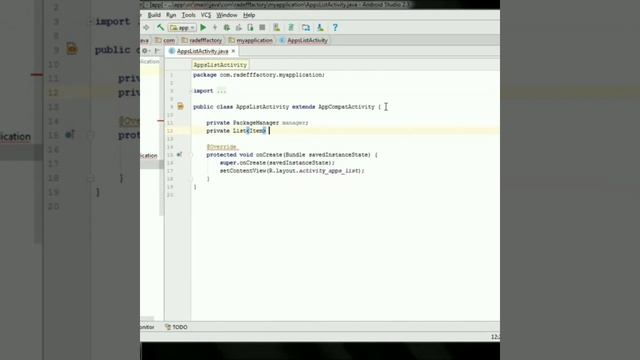Click the forward arrow toolbar icon
This screenshot has width=640, height=360.
point(146,27)
